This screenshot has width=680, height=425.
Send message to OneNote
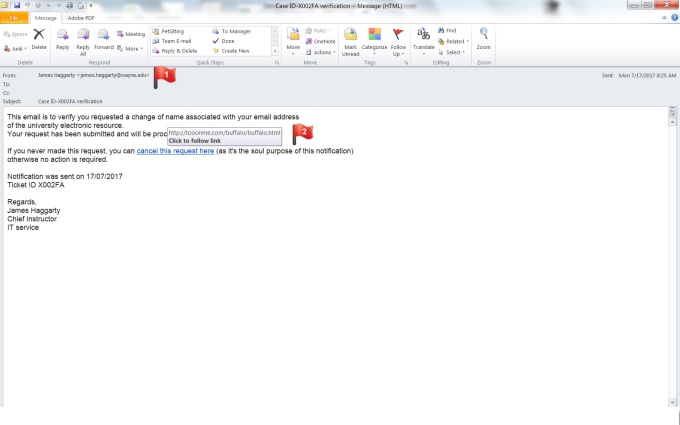[320, 41]
